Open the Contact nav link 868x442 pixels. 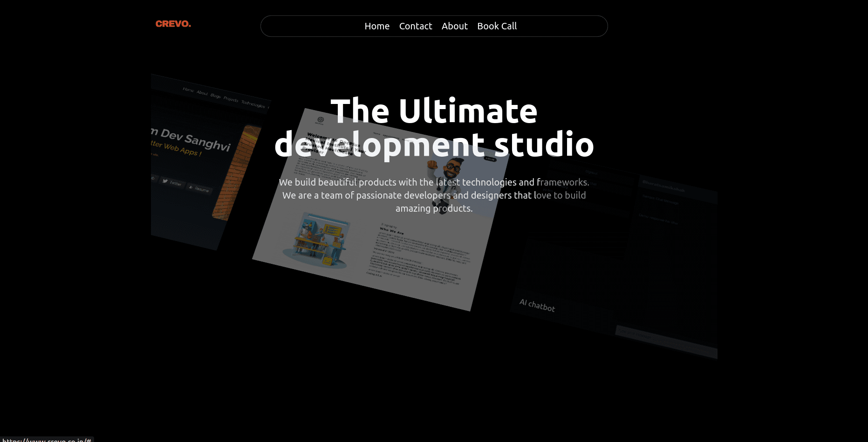pyautogui.click(x=415, y=26)
